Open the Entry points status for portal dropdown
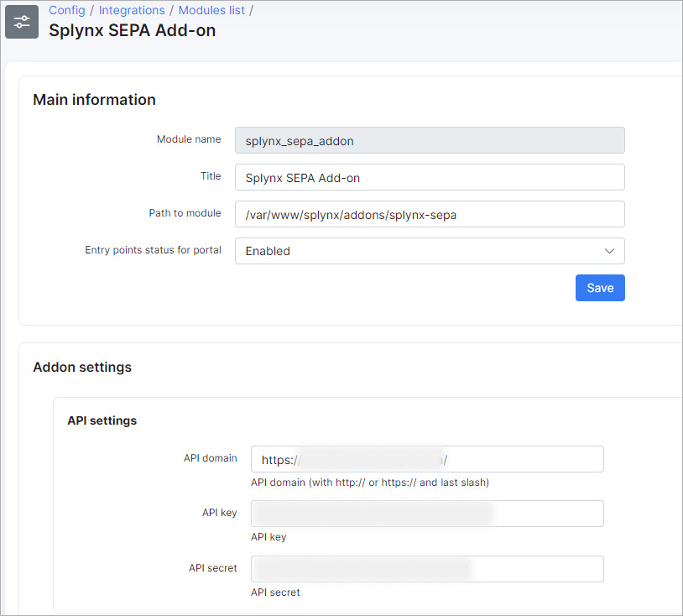The width and height of the screenshot is (683, 616). (x=430, y=251)
